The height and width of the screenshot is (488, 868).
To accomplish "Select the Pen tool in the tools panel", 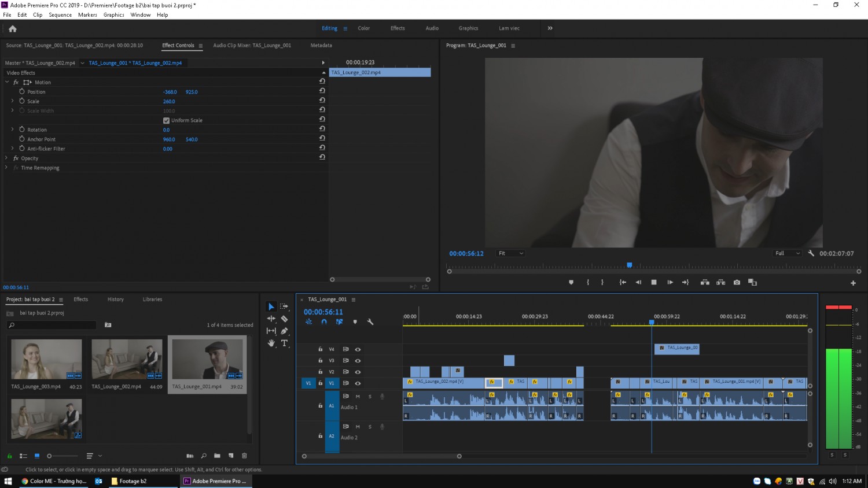I will click(284, 331).
